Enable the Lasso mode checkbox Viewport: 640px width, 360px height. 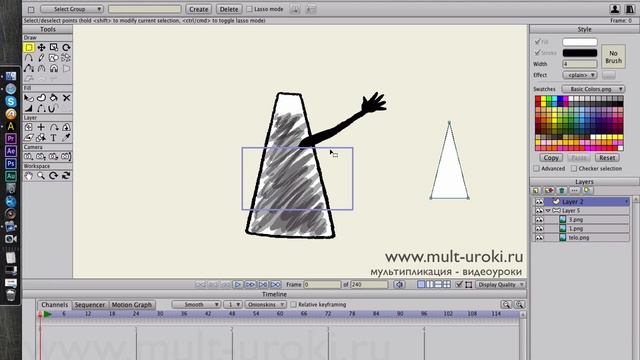(249, 9)
